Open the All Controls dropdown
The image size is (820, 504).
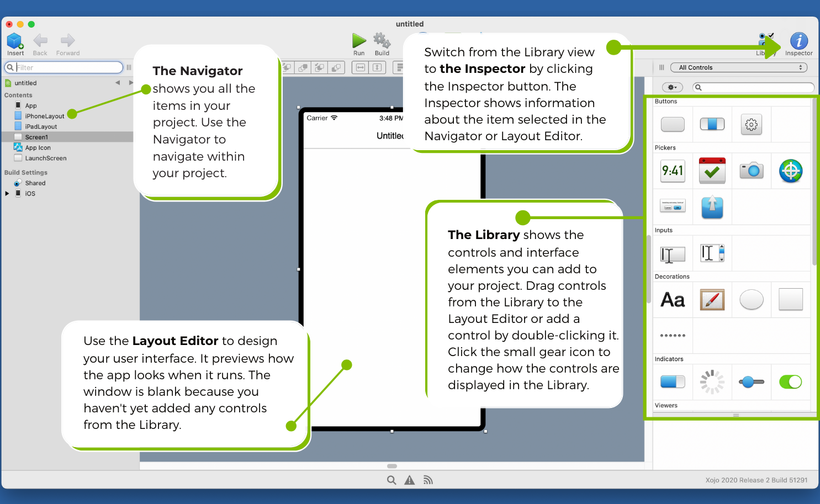738,67
